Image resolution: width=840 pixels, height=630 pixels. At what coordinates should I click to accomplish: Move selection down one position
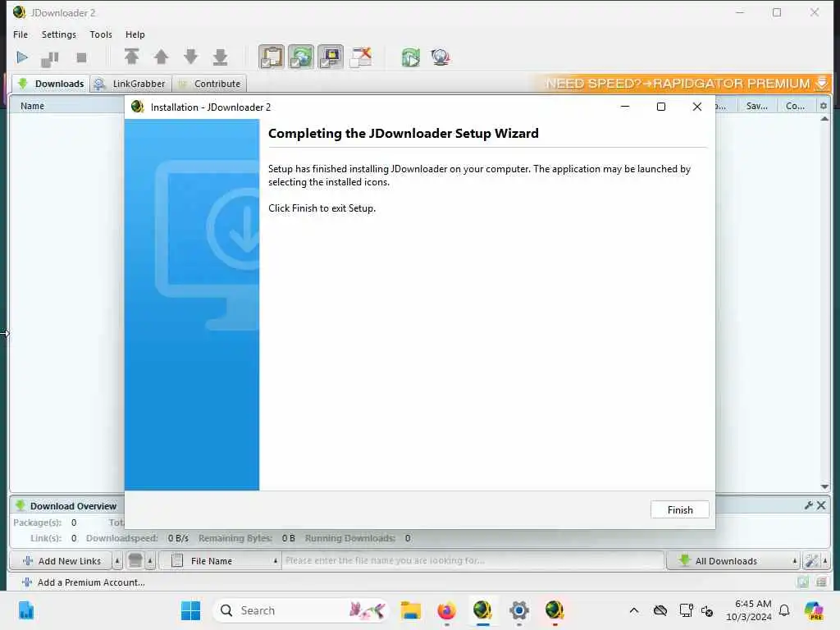(x=190, y=57)
